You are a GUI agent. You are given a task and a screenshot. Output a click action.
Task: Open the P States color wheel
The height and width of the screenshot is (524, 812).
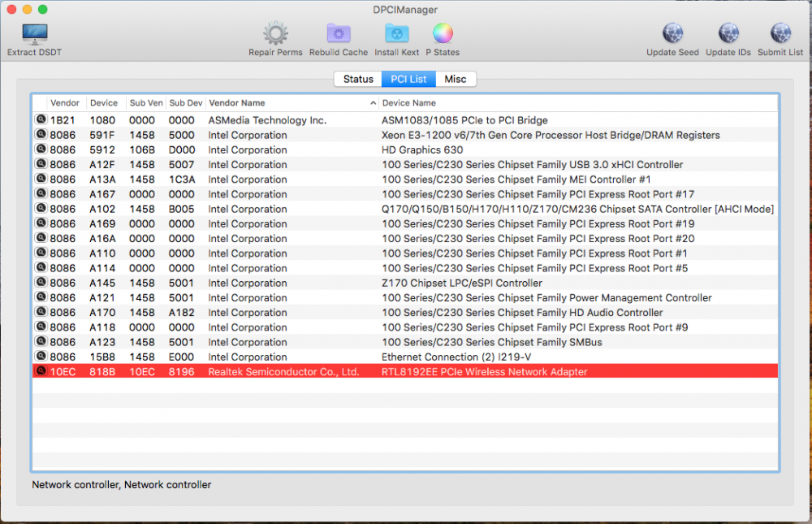coord(443,33)
